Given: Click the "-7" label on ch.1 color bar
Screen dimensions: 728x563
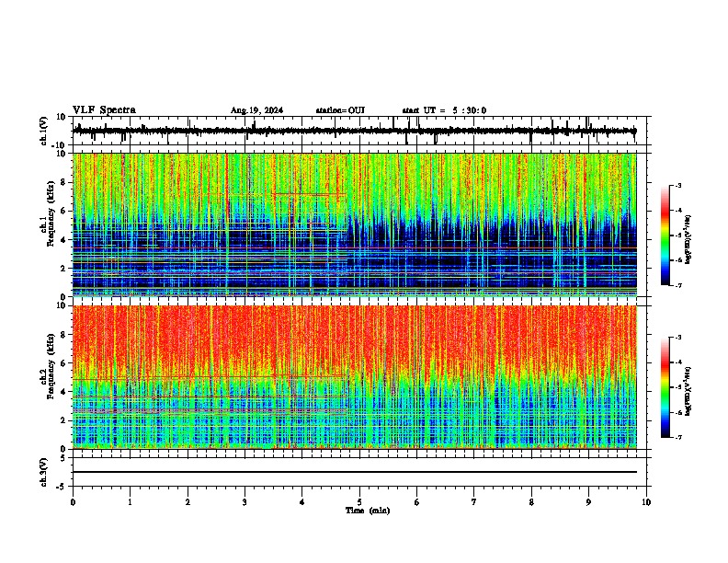Looking at the screenshot, I should (678, 285).
